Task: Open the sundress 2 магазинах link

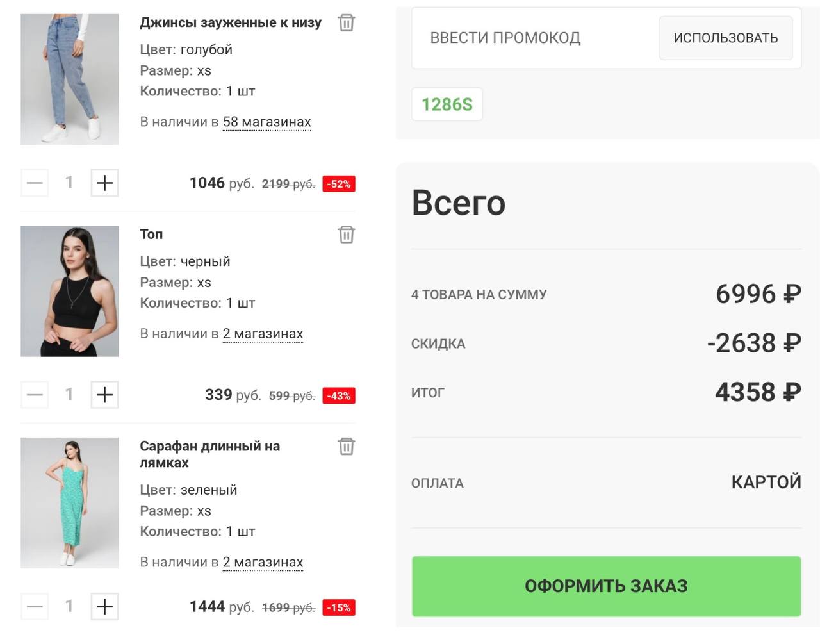Action: (x=263, y=562)
